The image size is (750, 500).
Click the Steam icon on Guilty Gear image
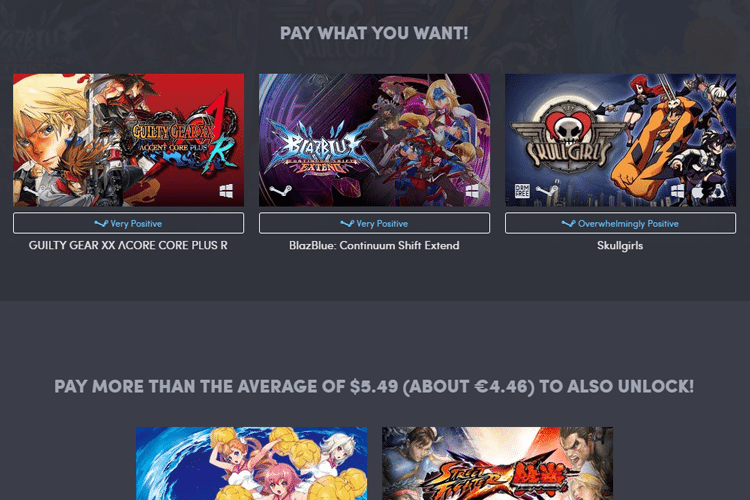tap(34, 191)
